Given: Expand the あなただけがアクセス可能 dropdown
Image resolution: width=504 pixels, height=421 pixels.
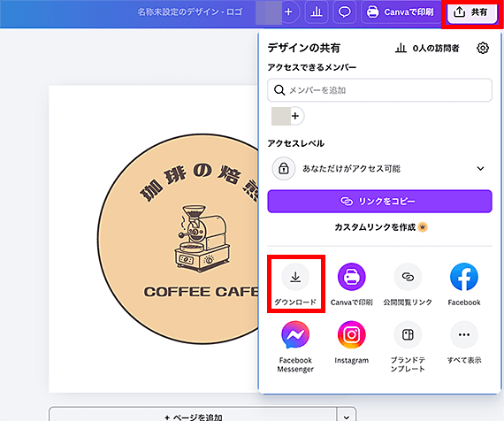Looking at the screenshot, I should tap(379, 169).
